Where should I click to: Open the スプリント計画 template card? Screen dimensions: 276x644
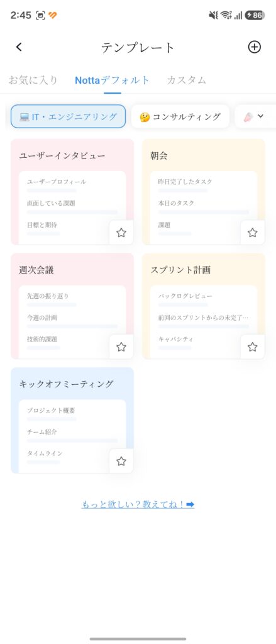[x=204, y=306]
